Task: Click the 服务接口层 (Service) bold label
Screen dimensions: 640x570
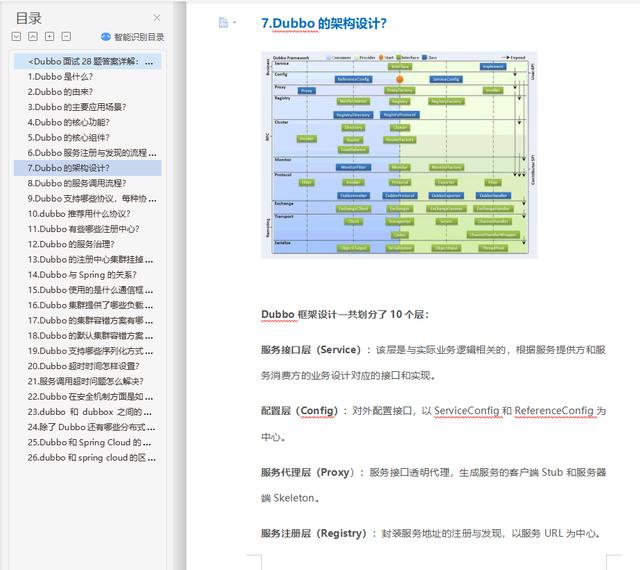Action: (311, 350)
